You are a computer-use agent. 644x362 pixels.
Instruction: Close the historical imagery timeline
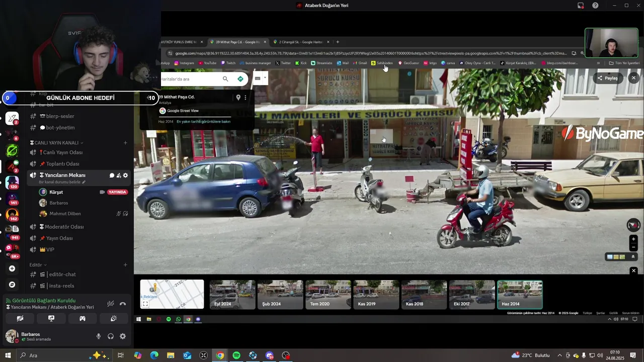point(633,270)
